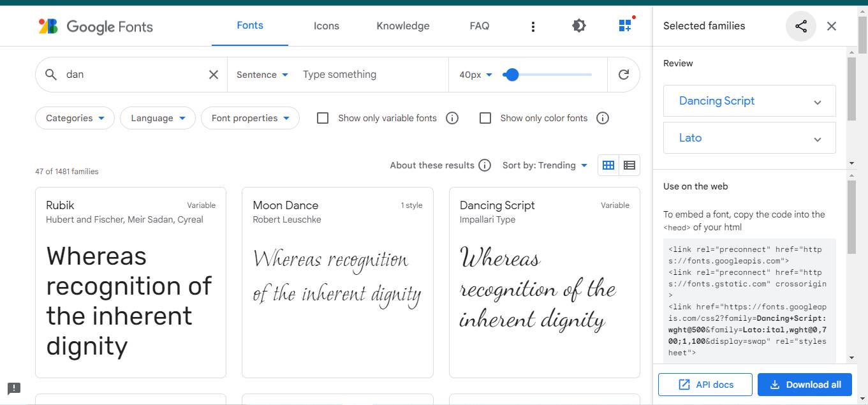868x405 pixels.
Task: Click the Download all button
Action: tap(805, 385)
